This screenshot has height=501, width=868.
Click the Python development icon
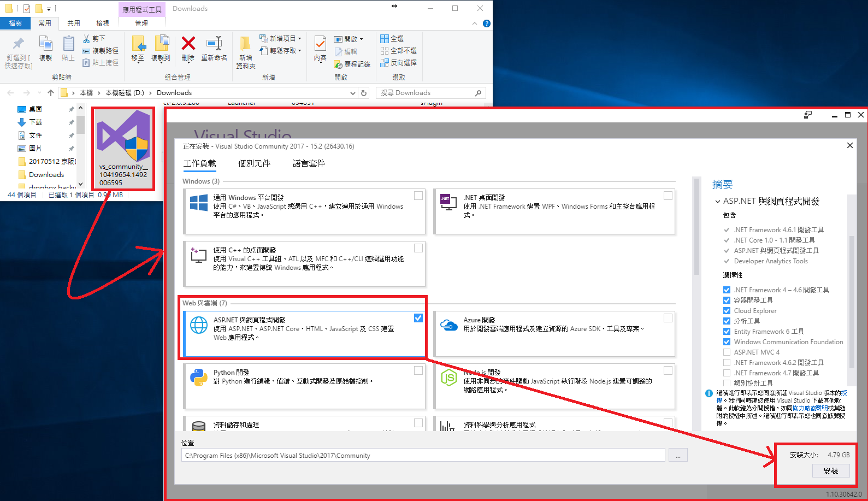[x=199, y=378]
